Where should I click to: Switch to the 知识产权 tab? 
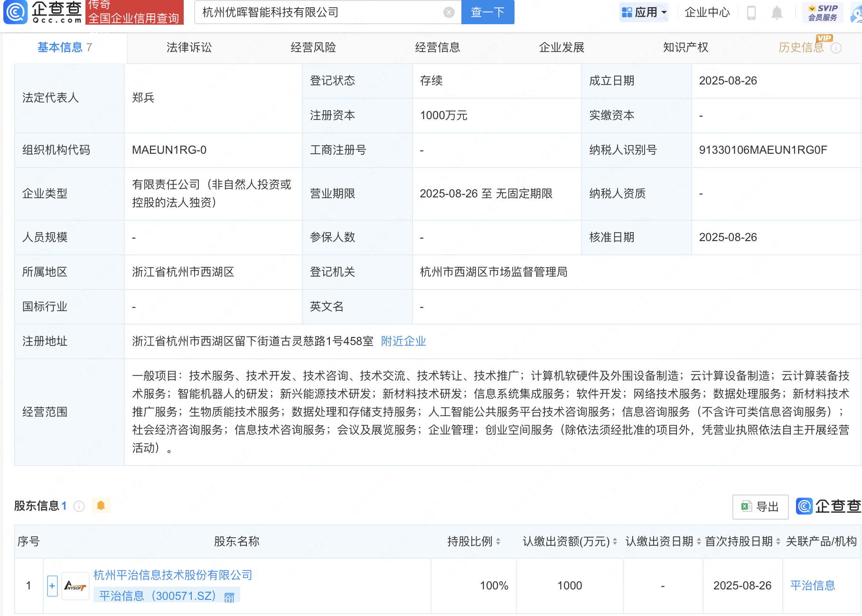pyautogui.click(x=685, y=47)
